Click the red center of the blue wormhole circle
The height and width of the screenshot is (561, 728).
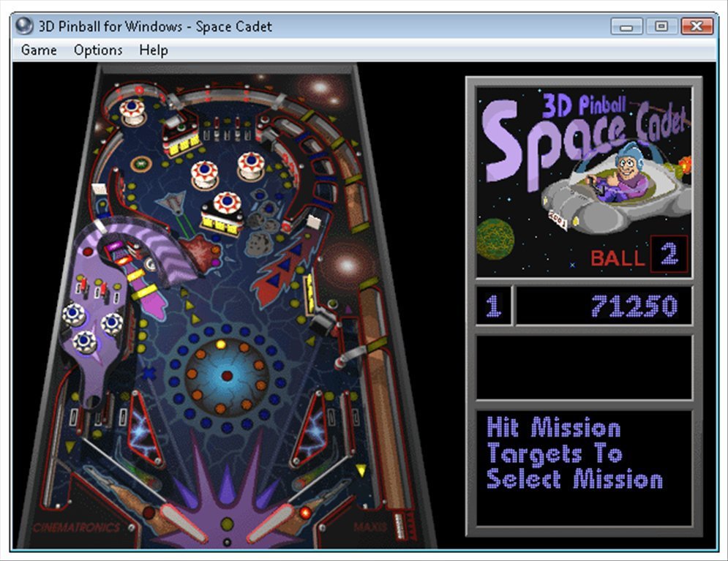pyautogui.click(x=227, y=376)
